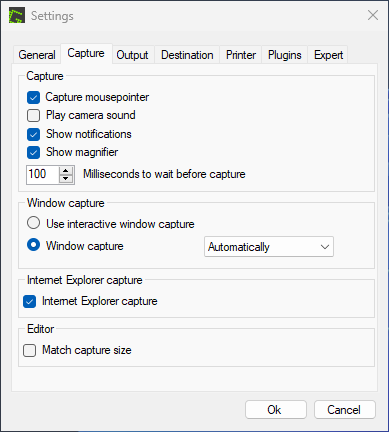This screenshot has height=432, width=389.
Task: Toggle Show magnifier checkbox
Action: [x=33, y=153]
